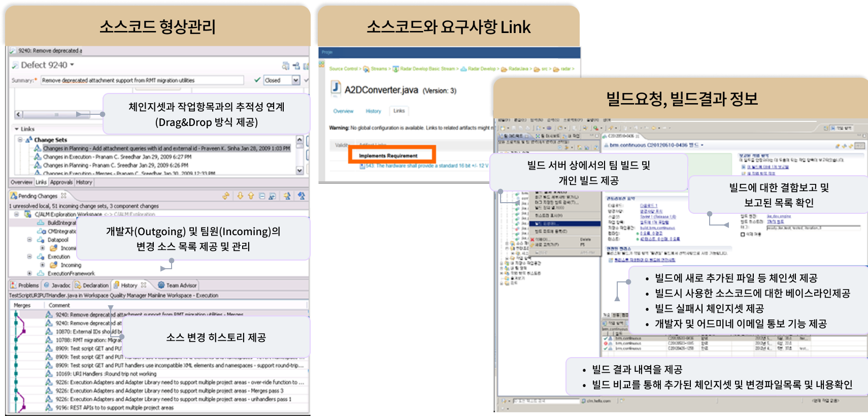Click the last Pending Changes toolbar icon
This screenshot has width=868, height=416.
(x=302, y=196)
